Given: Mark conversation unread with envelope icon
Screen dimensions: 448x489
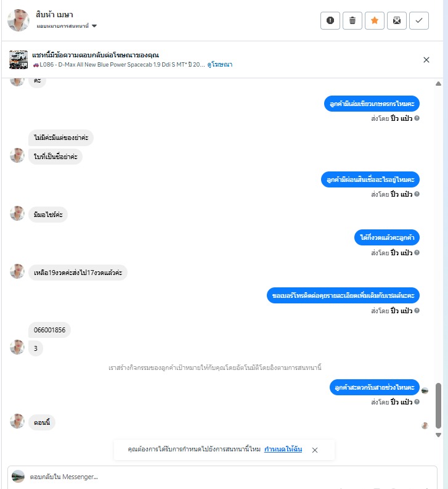Looking at the screenshot, I should click(x=397, y=20).
